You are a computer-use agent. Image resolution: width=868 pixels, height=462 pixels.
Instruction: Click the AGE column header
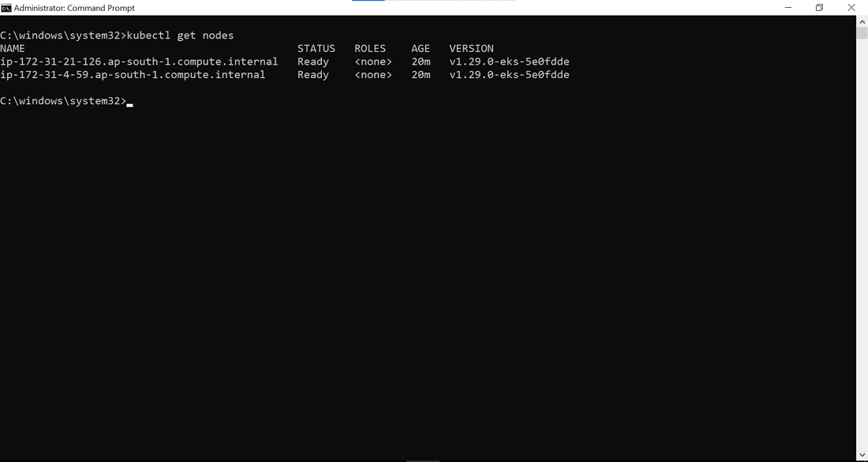pos(421,49)
